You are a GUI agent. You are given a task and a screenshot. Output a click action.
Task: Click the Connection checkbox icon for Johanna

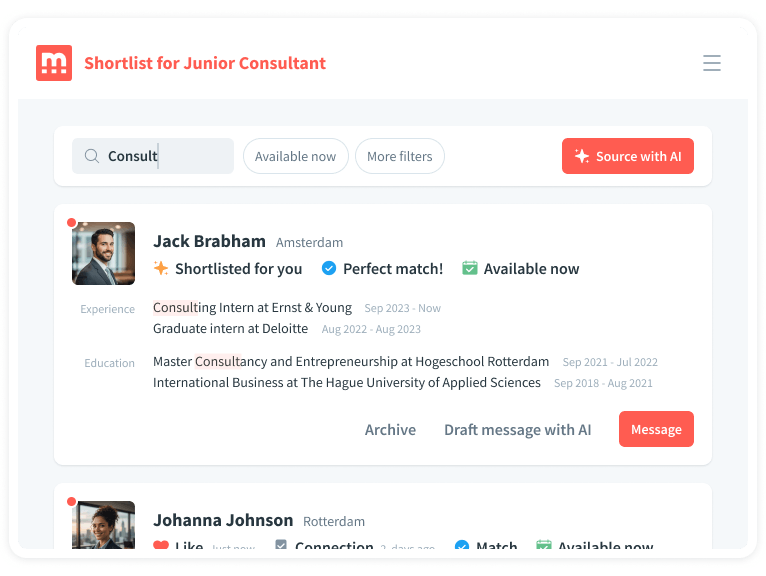[281, 546]
